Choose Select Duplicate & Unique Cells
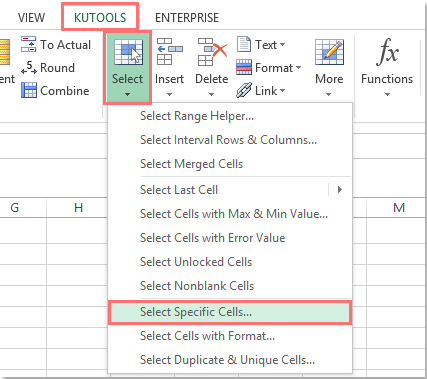Screen dimensions: 427x379 point(230,360)
